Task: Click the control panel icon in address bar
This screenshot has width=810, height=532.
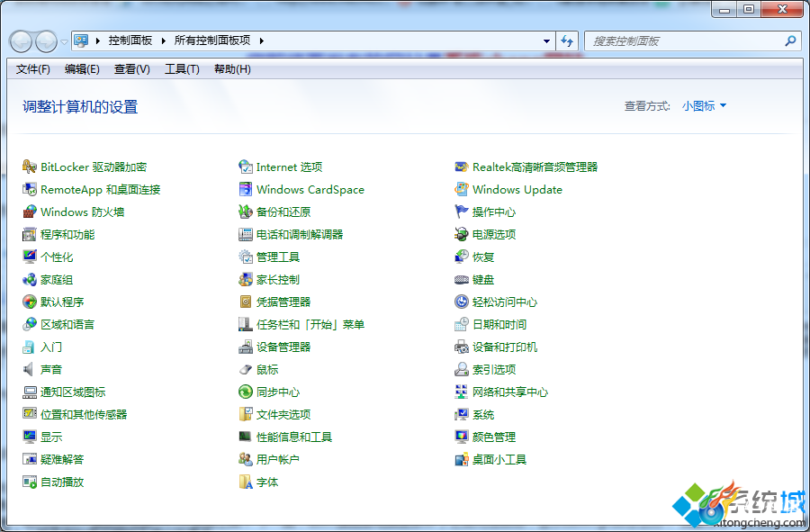Action: 81,41
